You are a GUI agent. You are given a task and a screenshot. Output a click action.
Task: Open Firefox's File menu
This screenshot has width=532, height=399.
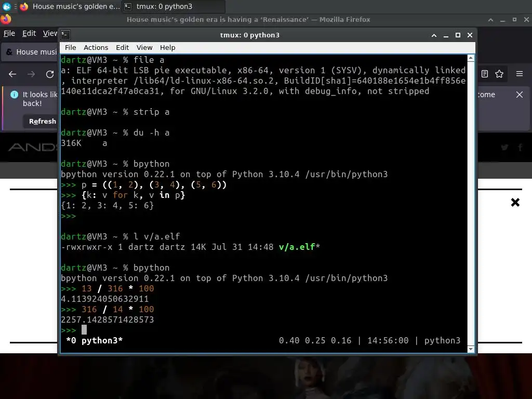[9, 33]
